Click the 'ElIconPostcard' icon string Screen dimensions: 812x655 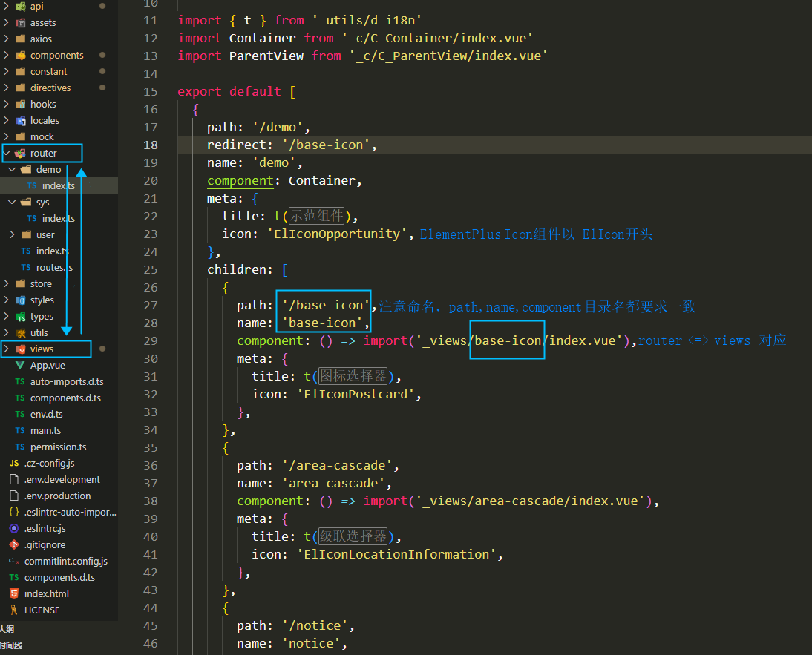click(x=356, y=394)
